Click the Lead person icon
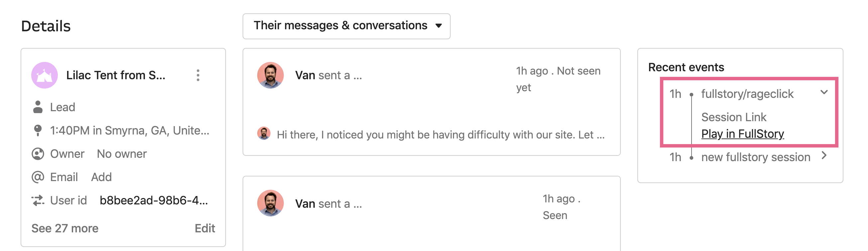This screenshot has width=868, height=251. coord(38,107)
